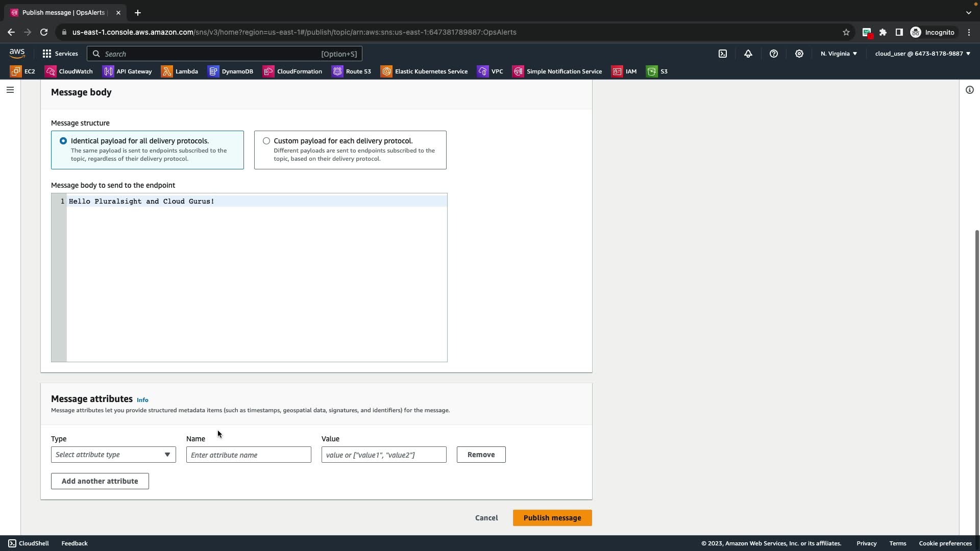Open the help question mark icon
Image resolution: width=980 pixels, height=551 pixels.
(x=774, y=54)
